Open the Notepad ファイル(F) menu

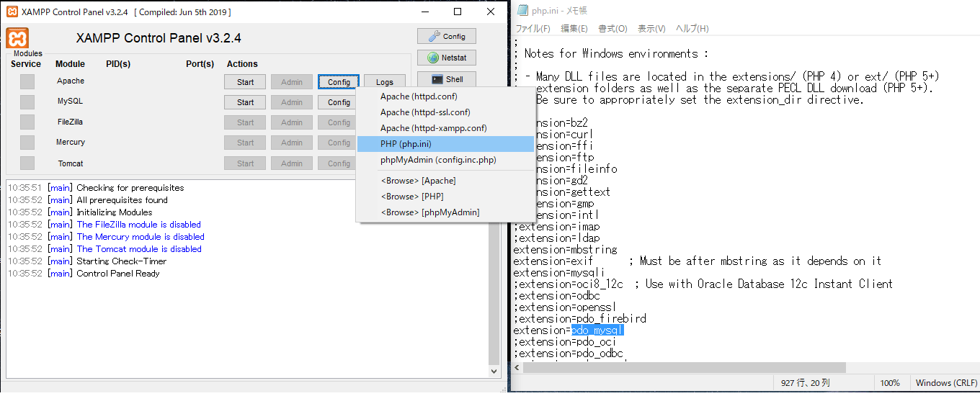pos(533,29)
